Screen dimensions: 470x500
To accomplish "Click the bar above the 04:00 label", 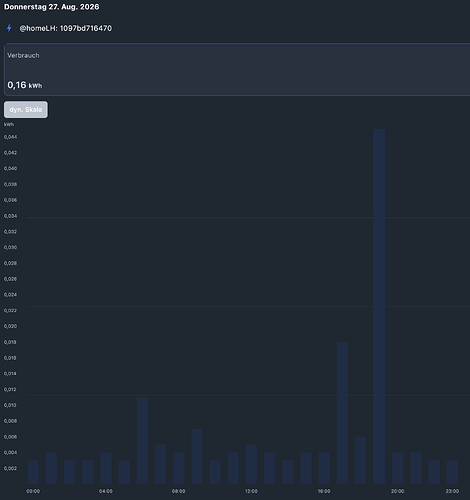I will click(x=106, y=468).
